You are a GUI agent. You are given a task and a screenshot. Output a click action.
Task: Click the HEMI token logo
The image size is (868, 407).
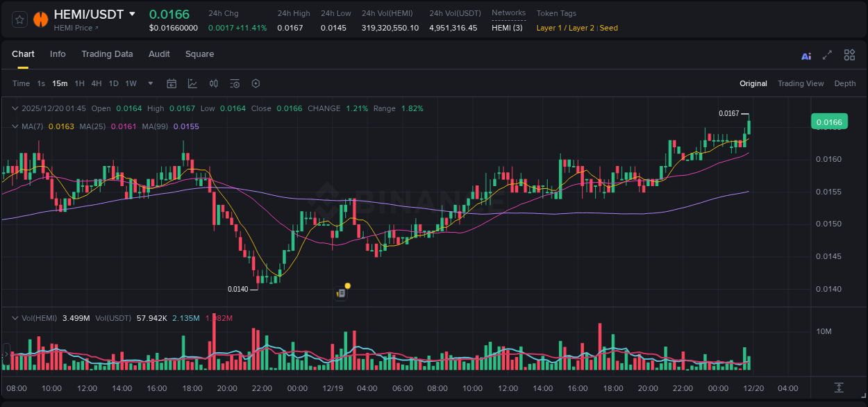click(x=40, y=19)
